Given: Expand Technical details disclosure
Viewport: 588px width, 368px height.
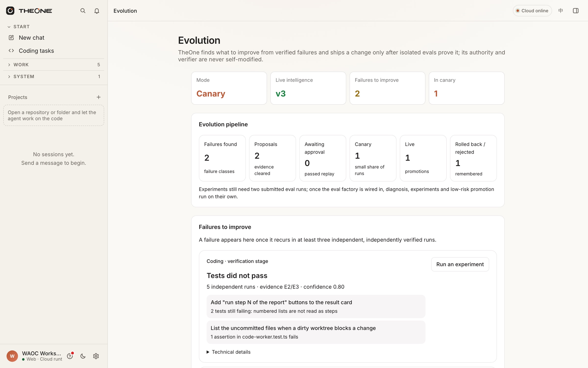Looking at the screenshot, I should click(229, 352).
